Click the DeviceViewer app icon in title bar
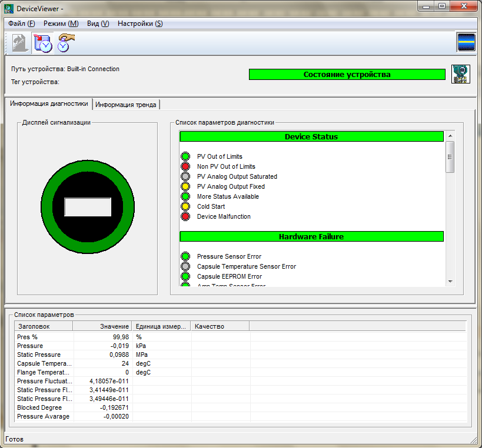 point(9,8)
